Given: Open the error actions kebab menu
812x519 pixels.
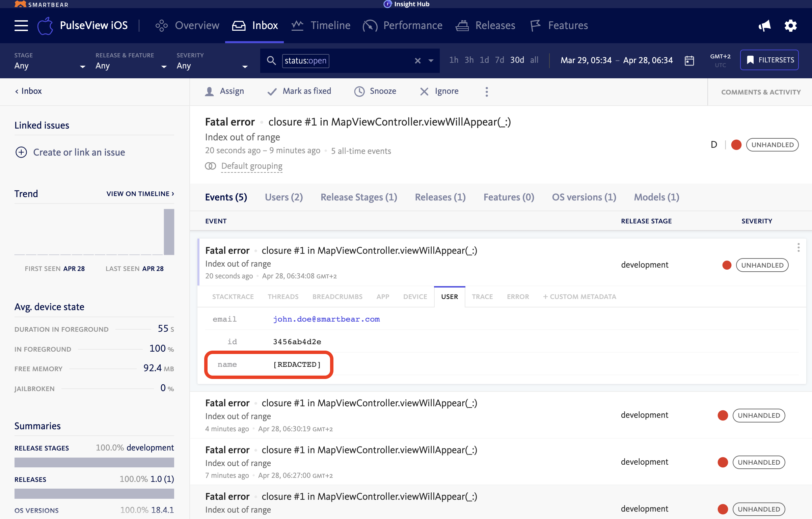Looking at the screenshot, I should tap(487, 92).
